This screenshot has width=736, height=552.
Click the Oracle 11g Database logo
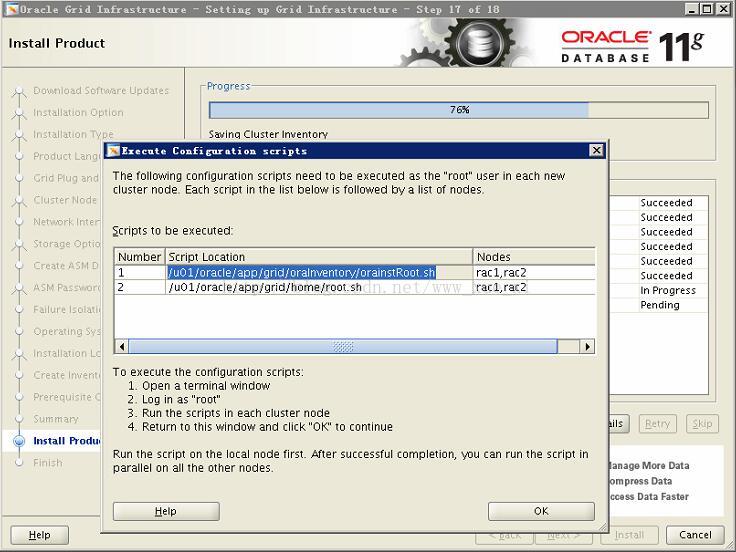click(632, 46)
